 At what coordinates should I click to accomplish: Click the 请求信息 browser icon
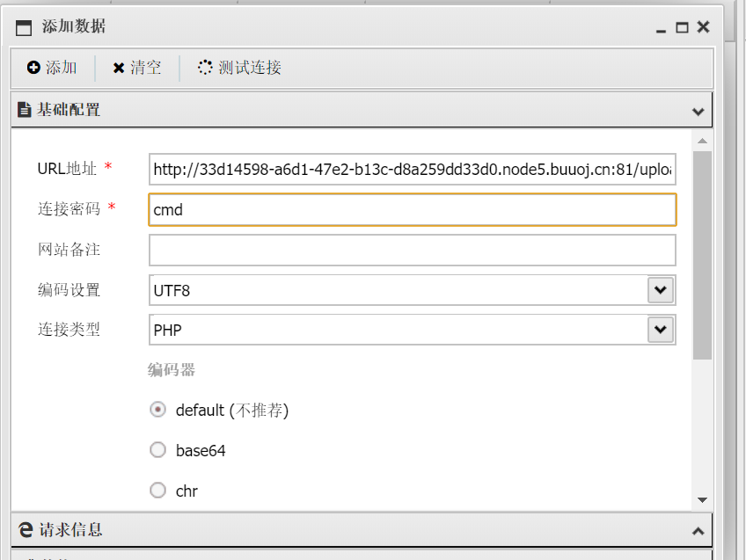[x=26, y=530]
